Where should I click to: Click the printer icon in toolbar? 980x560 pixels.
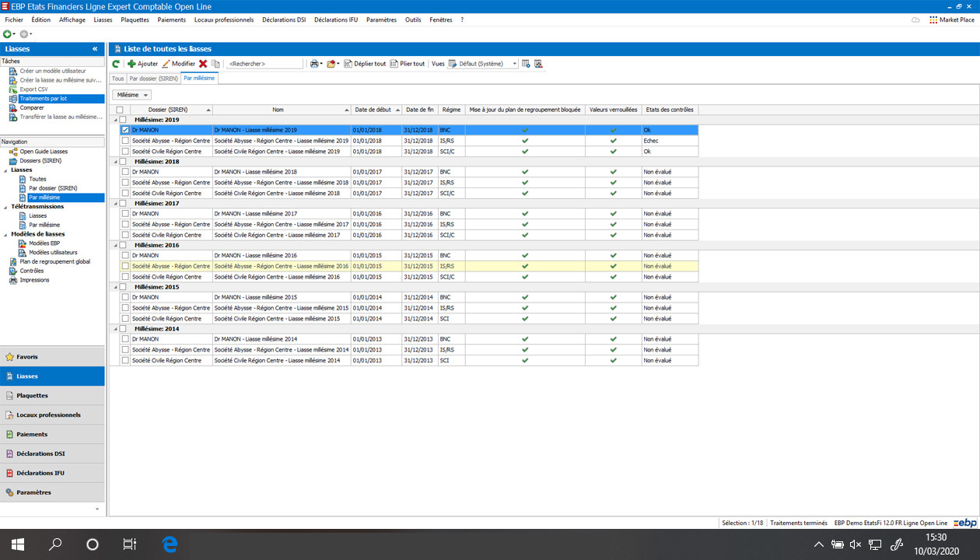point(314,64)
